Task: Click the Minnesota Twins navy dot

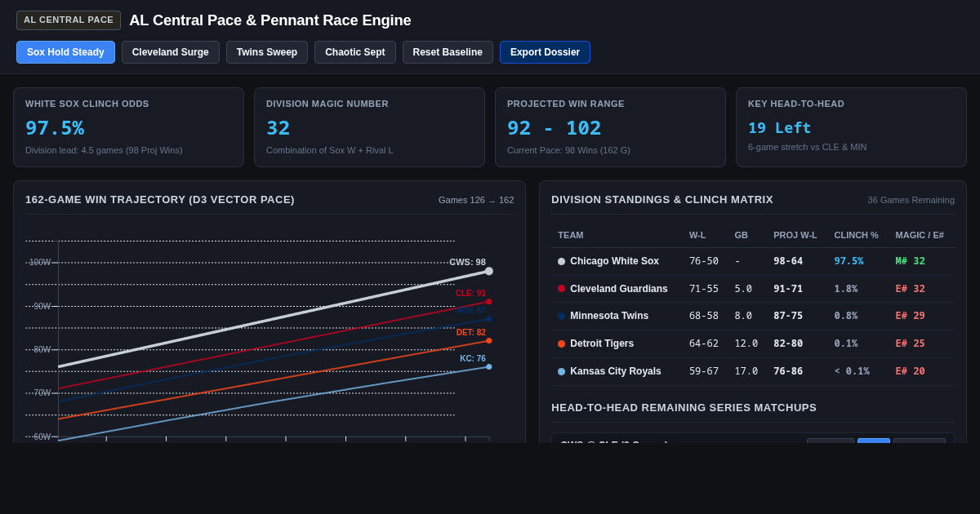Action: pos(561,317)
